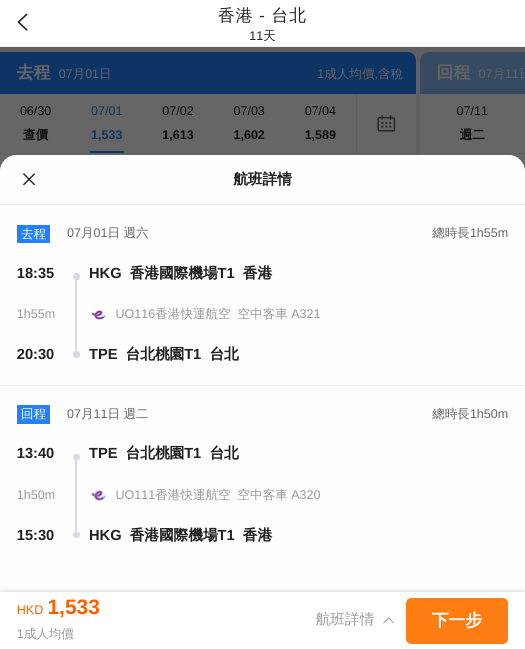Pick the 07/04 date priced 1,589

(320, 123)
